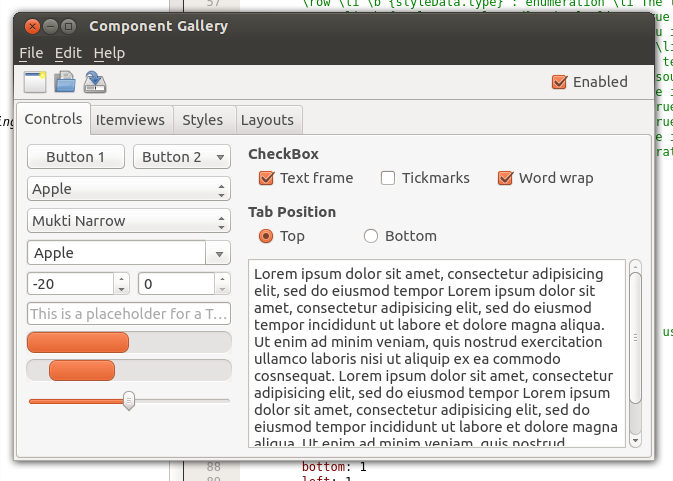
Task: Enable the Tickmarks checkbox
Action: (x=388, y=178)
